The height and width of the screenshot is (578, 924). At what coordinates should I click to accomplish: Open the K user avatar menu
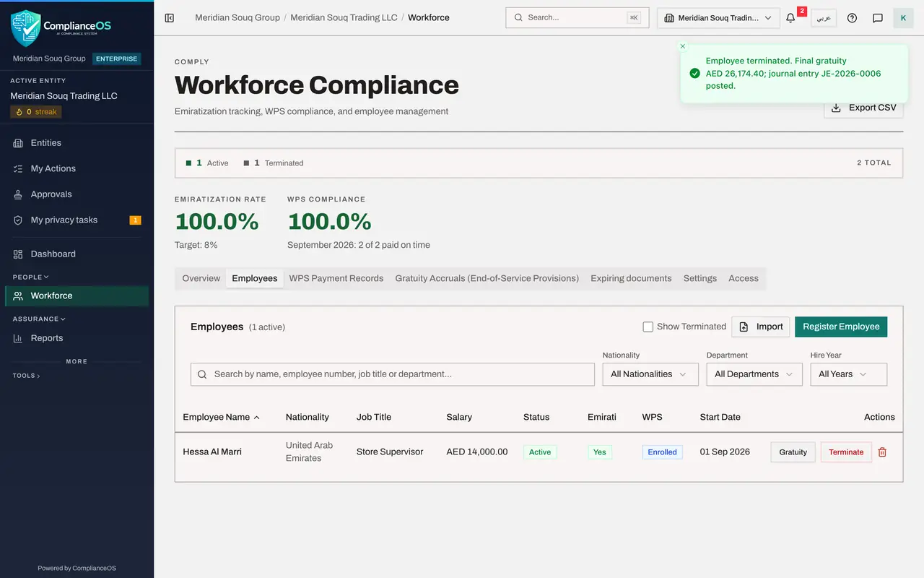click(x=903, y=18)
